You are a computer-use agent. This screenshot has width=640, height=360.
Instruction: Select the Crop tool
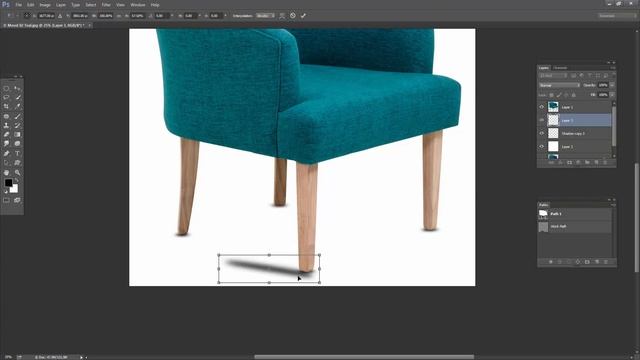coord(6,106)
